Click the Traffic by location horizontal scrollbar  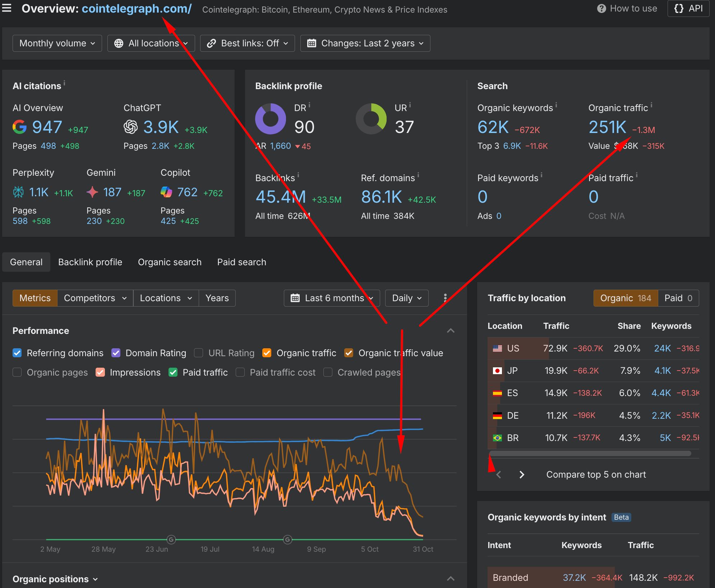click(590, 454)
